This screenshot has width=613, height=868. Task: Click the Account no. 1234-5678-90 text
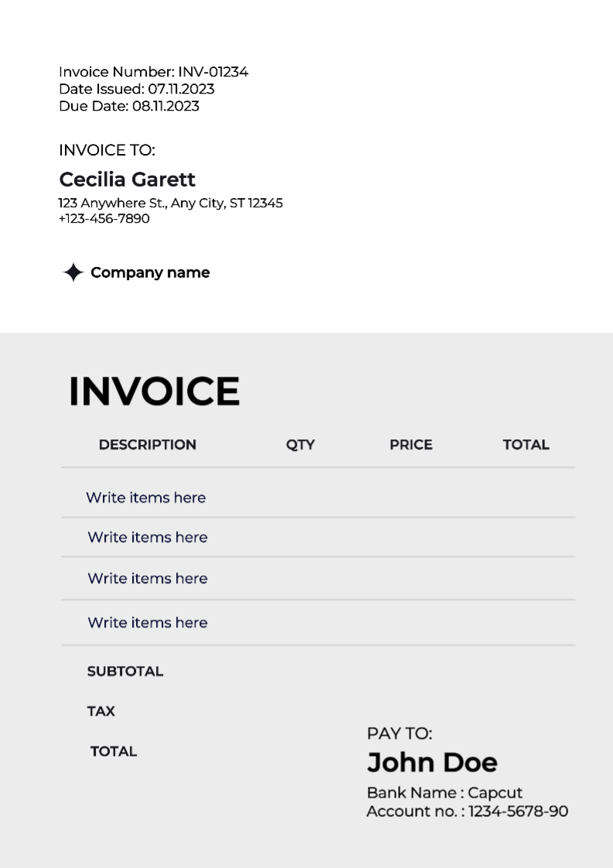tap(466, 812)
